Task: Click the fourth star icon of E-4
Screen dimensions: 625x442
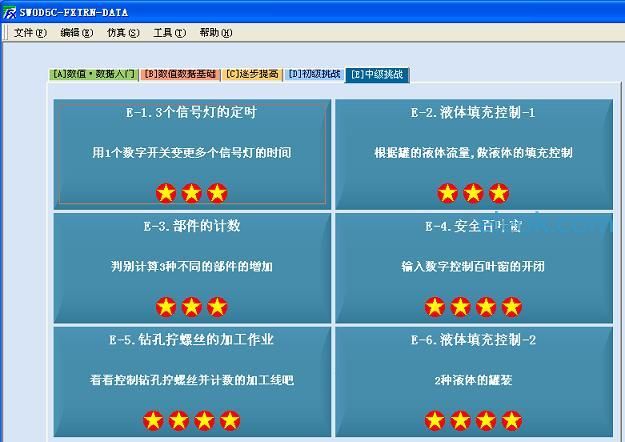Action: 512,306
